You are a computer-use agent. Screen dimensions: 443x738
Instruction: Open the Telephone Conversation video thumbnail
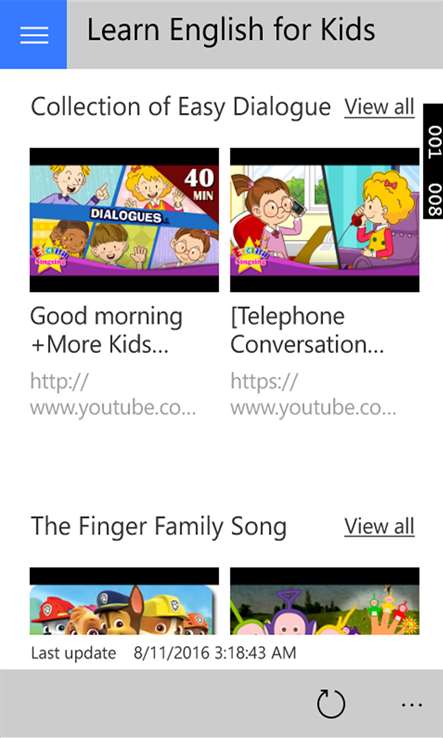tap(325, 220)
